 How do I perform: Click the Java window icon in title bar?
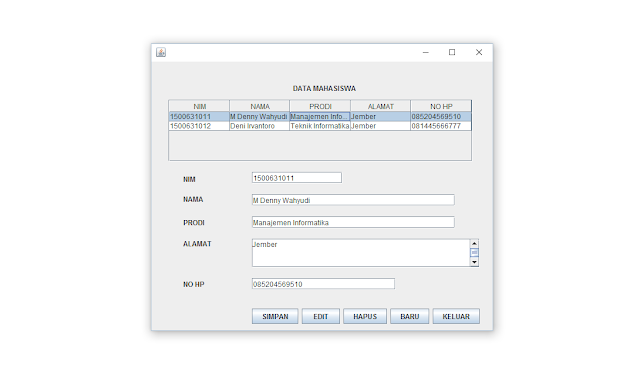pos(161,52)
